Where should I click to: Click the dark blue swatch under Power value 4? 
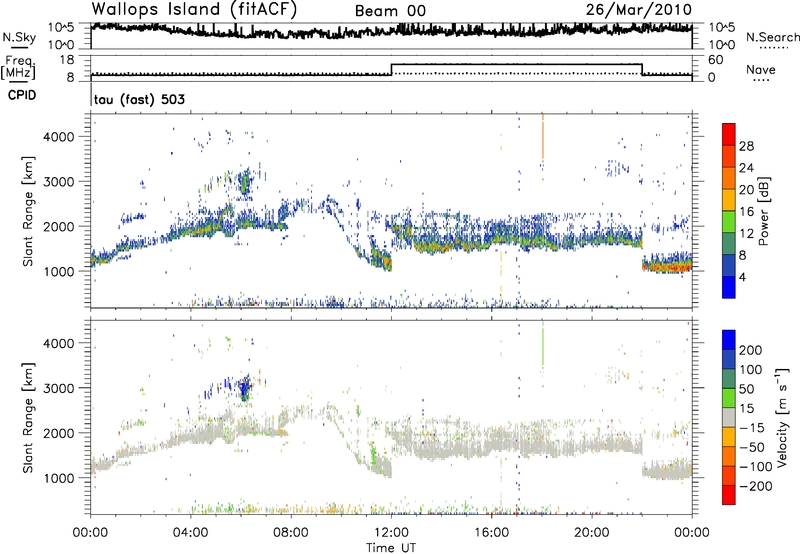(x=729, y=287)
